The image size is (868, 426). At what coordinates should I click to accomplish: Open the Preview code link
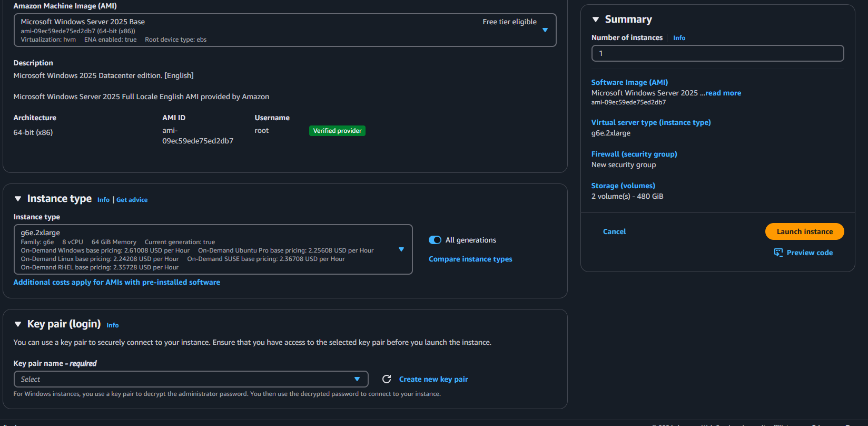[x=810, y=253]
